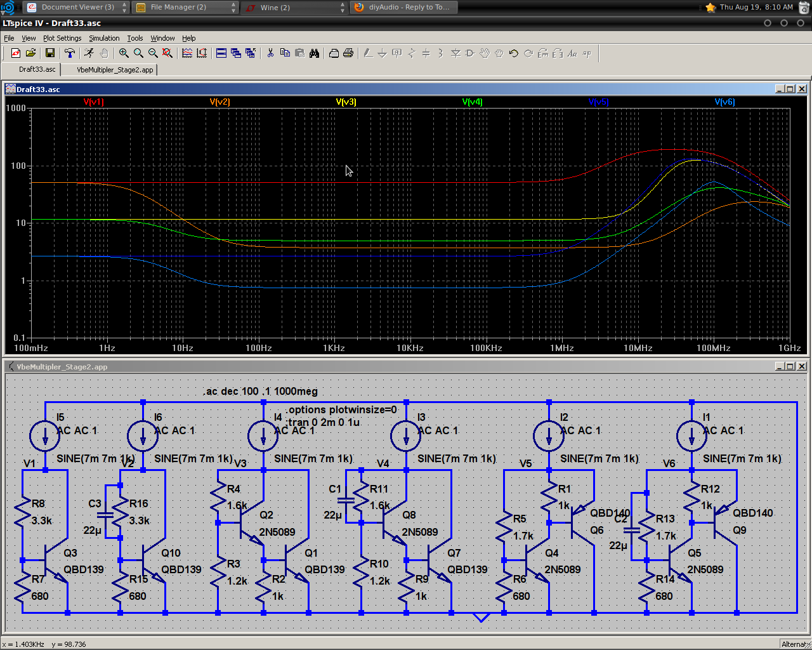Click the .ac dec 100 .1 1000meg directive
The height and width of the screenshot is (650, 812).
tap(261, 391)
